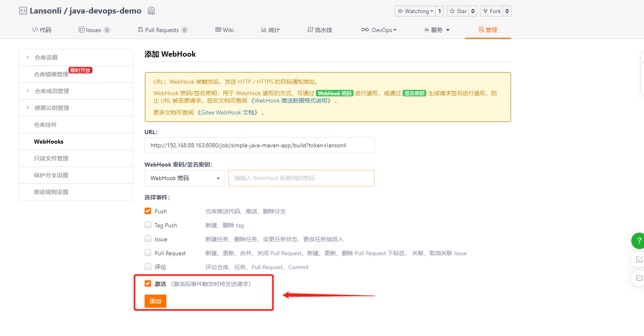Open the 统计 tab
The image size is (644, 336).
[270, 30]
